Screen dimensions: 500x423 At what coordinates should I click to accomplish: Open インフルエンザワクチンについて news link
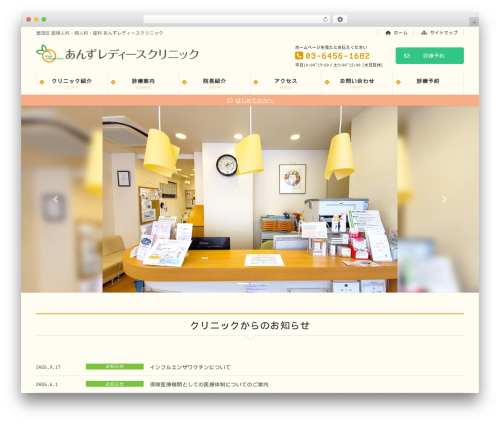pyautogui.click(x=190, y=367)
